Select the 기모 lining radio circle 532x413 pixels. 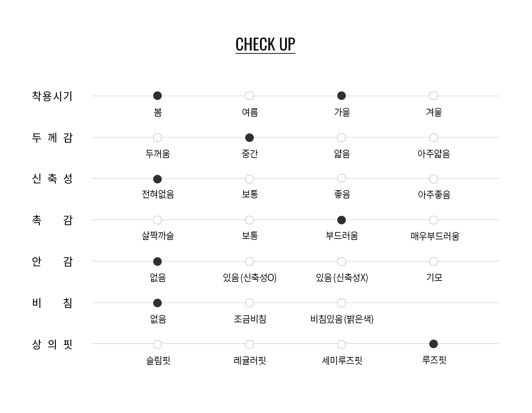(434, 262)
